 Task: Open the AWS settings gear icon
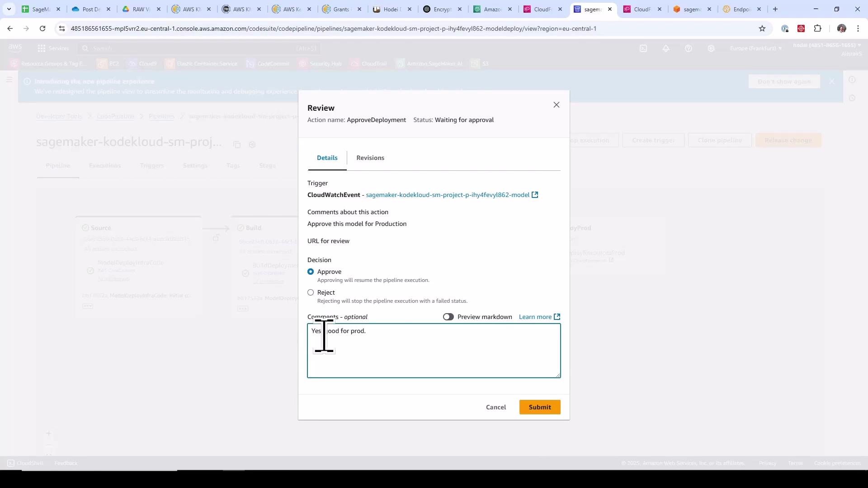point(711,48)
